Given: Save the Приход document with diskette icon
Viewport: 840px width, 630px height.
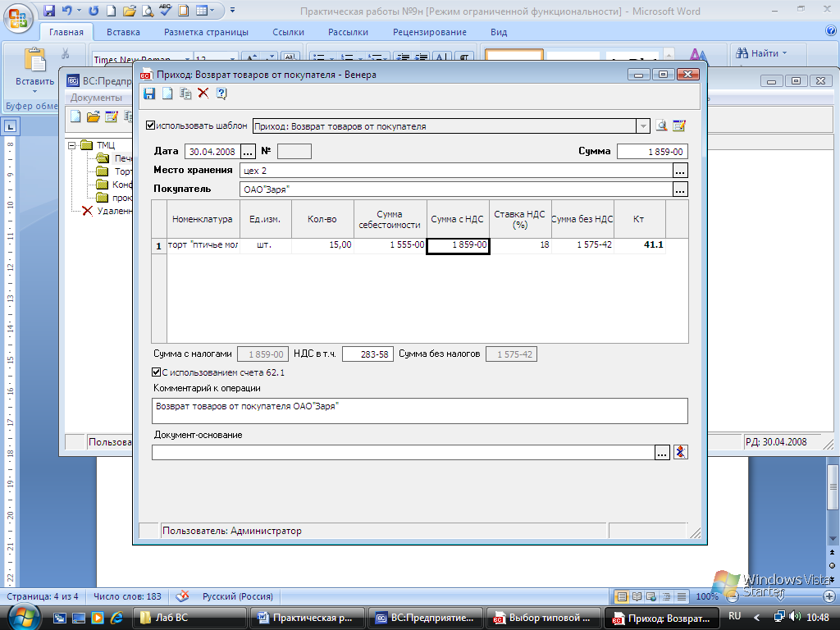Looking at the screenshot, I should tap(149, 94).
